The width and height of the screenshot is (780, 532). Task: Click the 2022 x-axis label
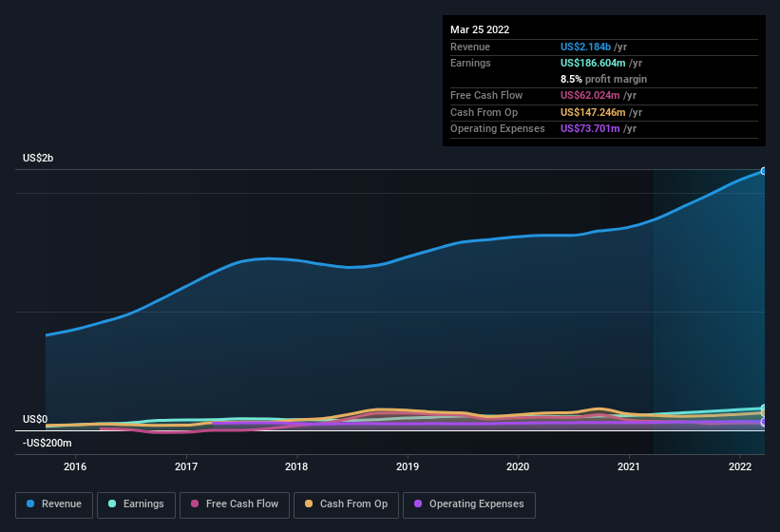click(740, 466)
